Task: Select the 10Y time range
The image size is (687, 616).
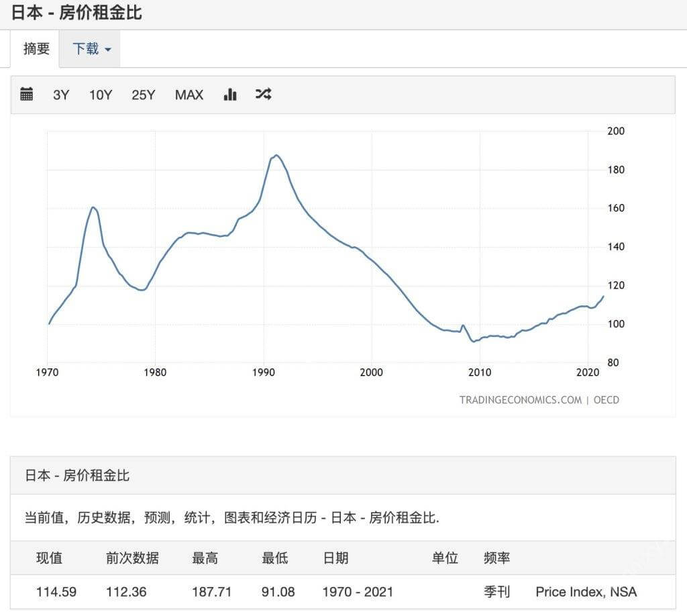Action: (x=101, y=95)
